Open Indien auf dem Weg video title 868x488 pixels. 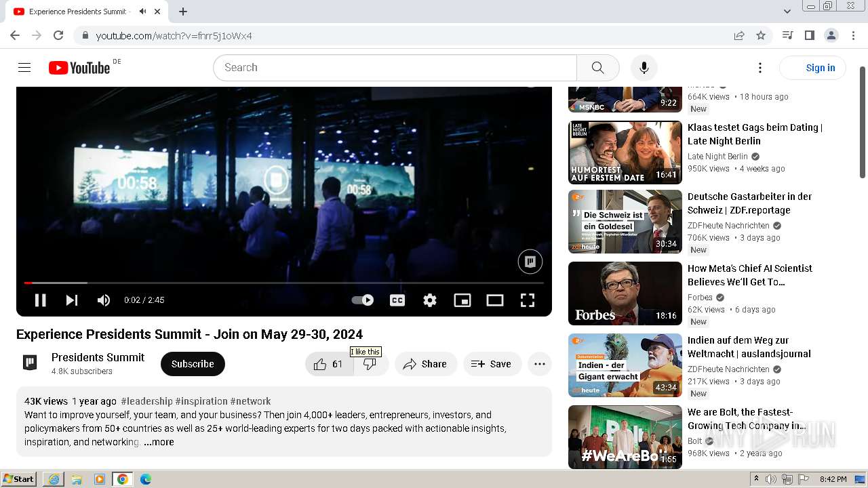pyautogui.click(x=749, y=347)
